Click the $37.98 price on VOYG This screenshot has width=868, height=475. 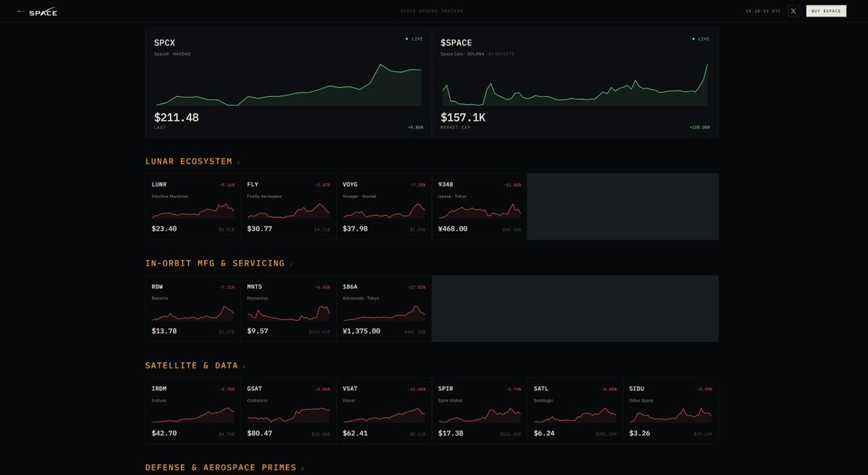click(355, 229)
